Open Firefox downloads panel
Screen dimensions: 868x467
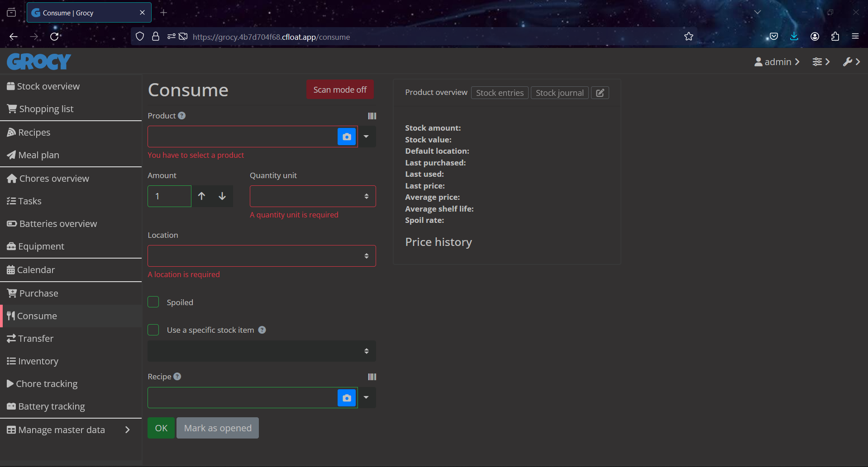(794, 37)
